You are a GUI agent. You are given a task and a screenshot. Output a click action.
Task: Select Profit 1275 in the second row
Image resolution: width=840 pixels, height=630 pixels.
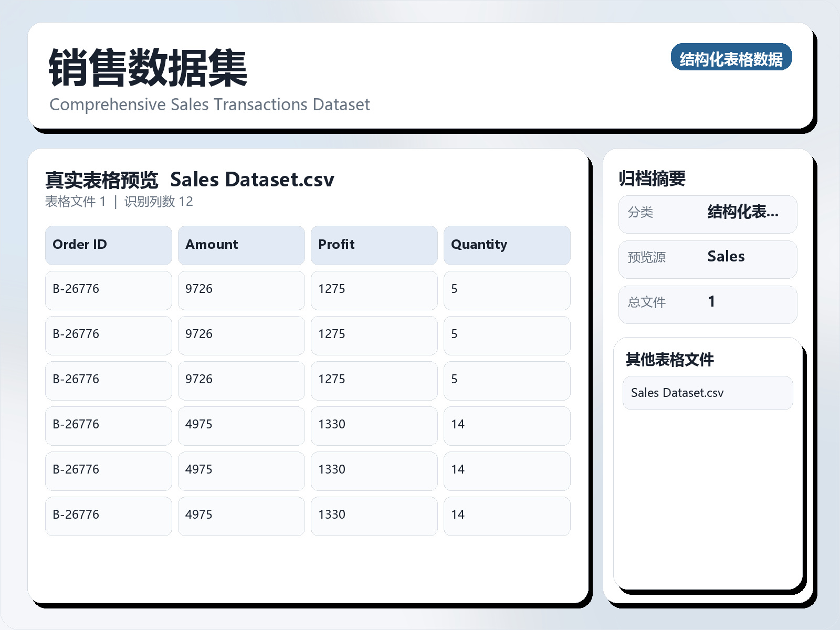pos(374,335)
